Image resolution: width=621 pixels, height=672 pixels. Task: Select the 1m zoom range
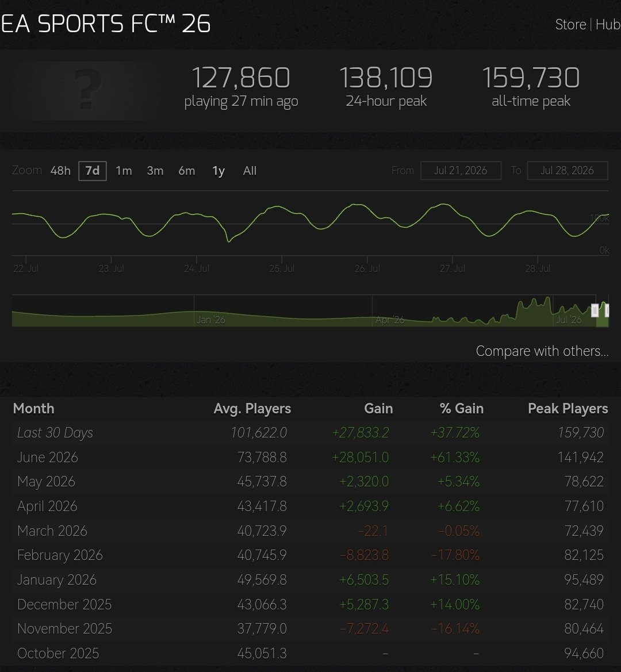(x=124, y=171)
